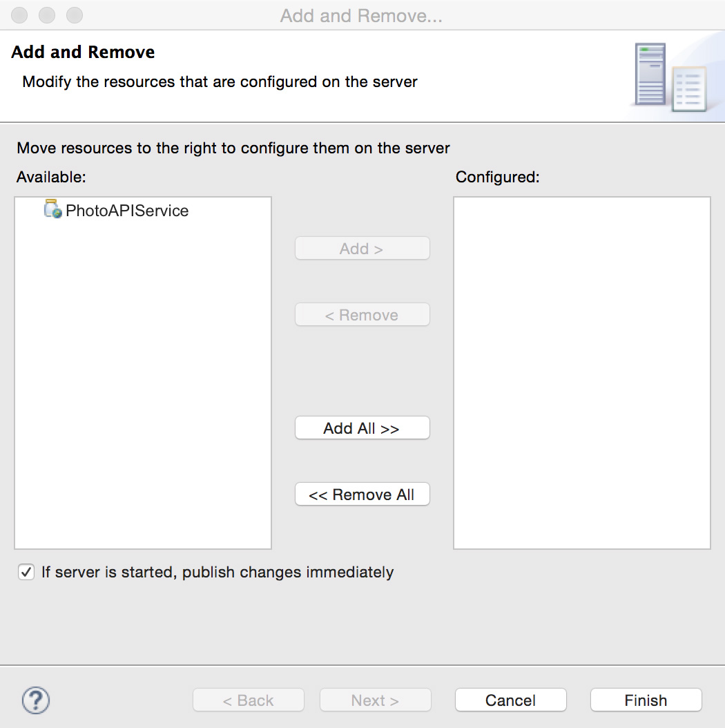Open help via question mark icon
This screenshot has height=728, width=725.
tap(36, 700)
